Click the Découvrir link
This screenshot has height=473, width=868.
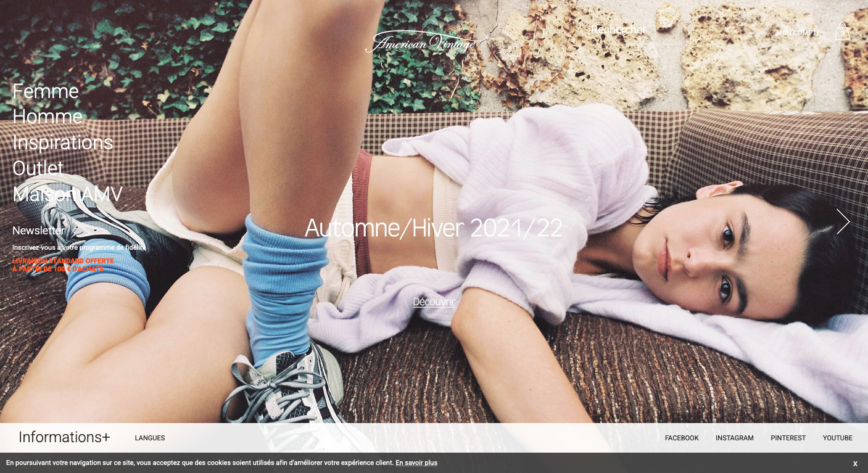tap(434, 302)
